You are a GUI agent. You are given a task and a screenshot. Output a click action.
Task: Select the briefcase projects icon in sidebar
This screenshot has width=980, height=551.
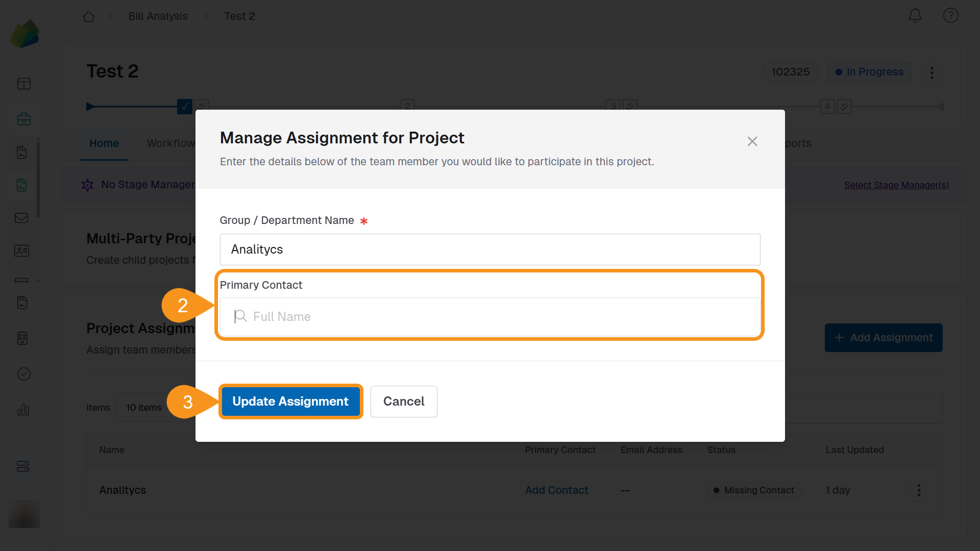coord(24,119)
